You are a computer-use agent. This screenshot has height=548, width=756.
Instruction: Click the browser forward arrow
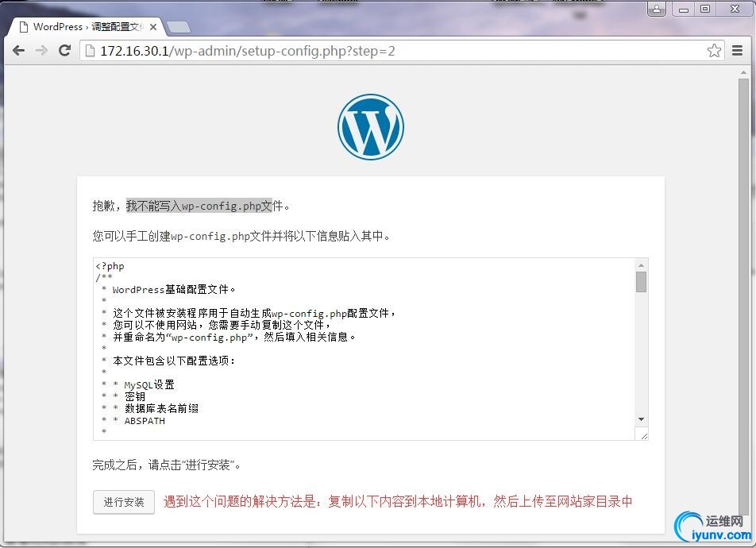coord(42,51)
